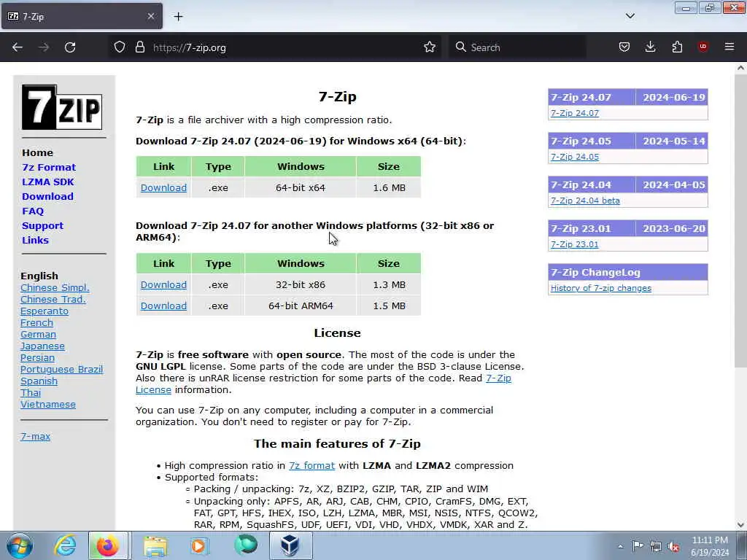Image resolution: width=747 pixels, height=560 pixels.
Task: Switch to German language
Action: [x=38, y=335]
